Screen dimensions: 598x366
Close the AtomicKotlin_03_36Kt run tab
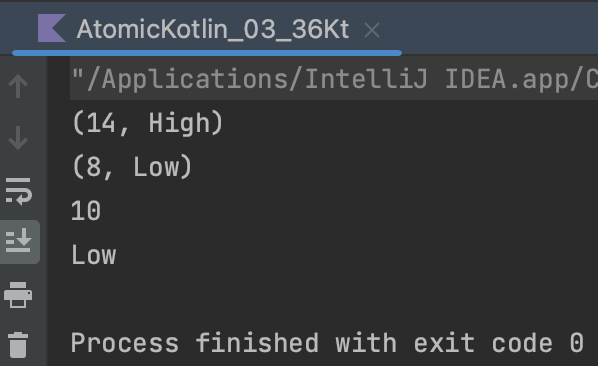tap(372, 30)
